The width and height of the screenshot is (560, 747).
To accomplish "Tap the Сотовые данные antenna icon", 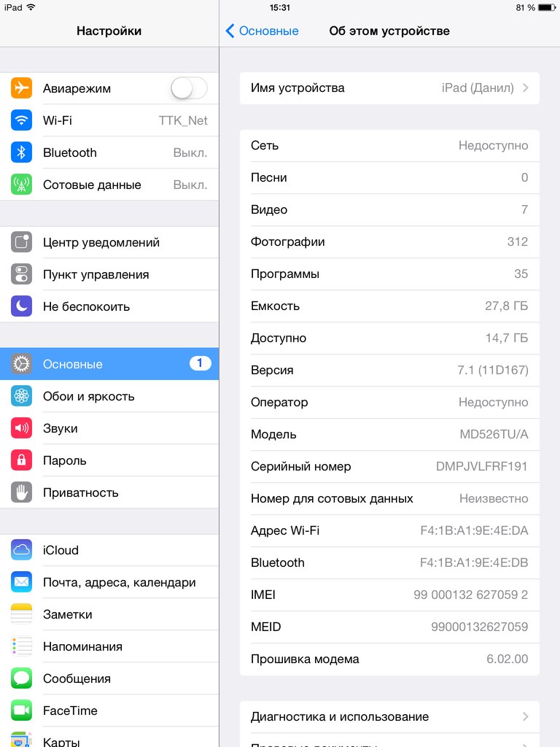I will tap(21, 185).
